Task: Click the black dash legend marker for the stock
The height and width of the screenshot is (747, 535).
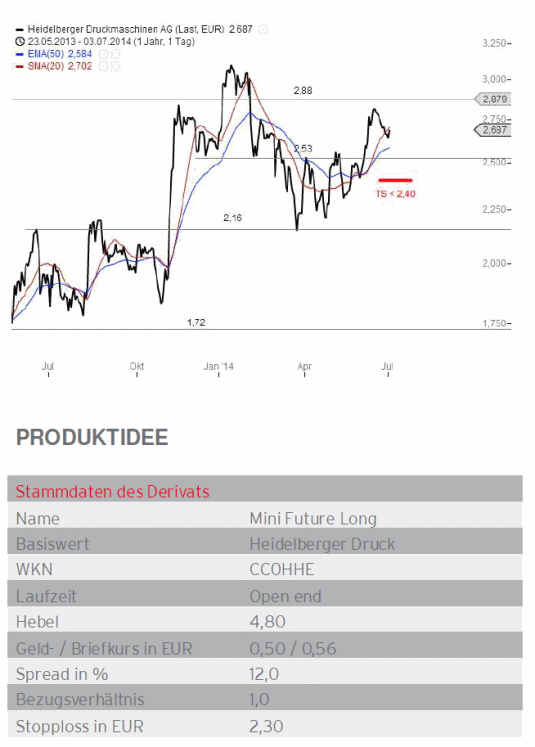Action: pyautogui.click(x=20, y=30)
